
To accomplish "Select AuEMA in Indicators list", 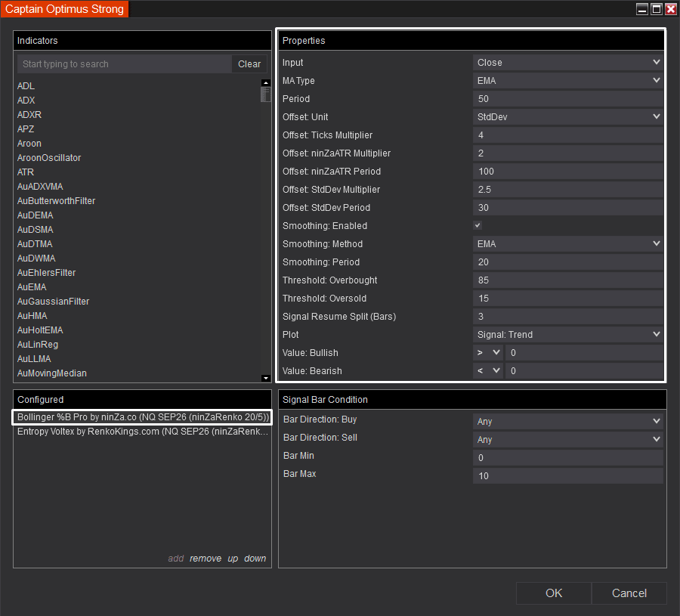I will [32, 286].
